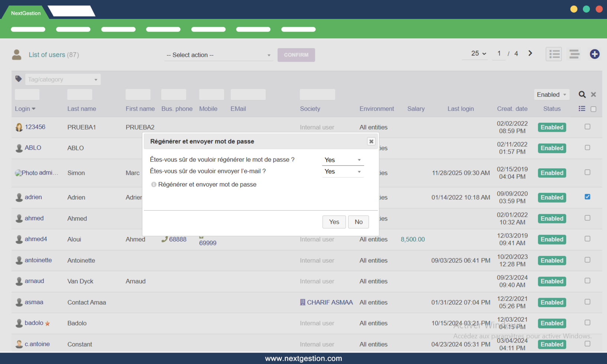Click the user icon next to List of users
Image resolution: width=607 pixels, height=364 pixels.
[x=17, y=55]
